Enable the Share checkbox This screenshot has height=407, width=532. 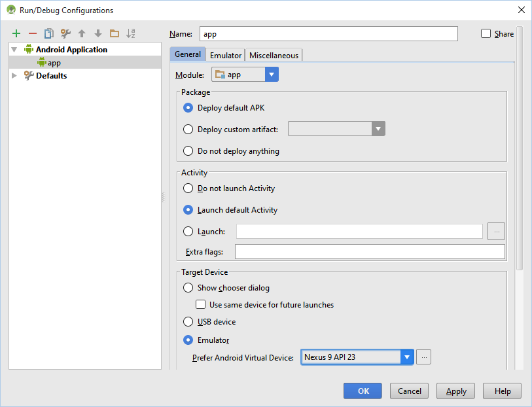(486, 34)
